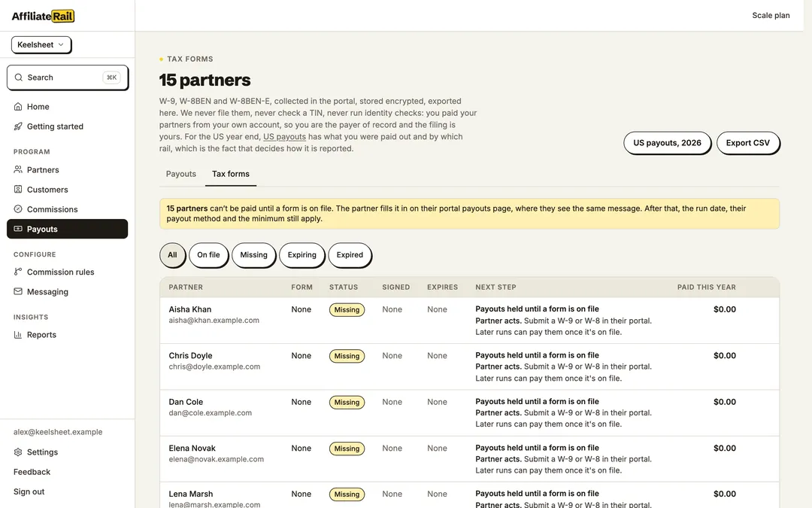This screenshot has height=508, width=812.
Task: Click the PARTNER column header
Action: pos(186,287)
